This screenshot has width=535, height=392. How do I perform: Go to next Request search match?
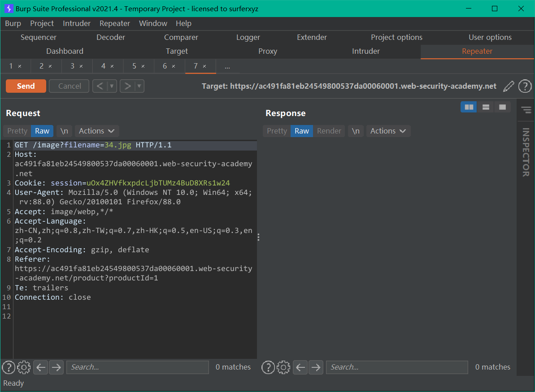coord(57,367)
